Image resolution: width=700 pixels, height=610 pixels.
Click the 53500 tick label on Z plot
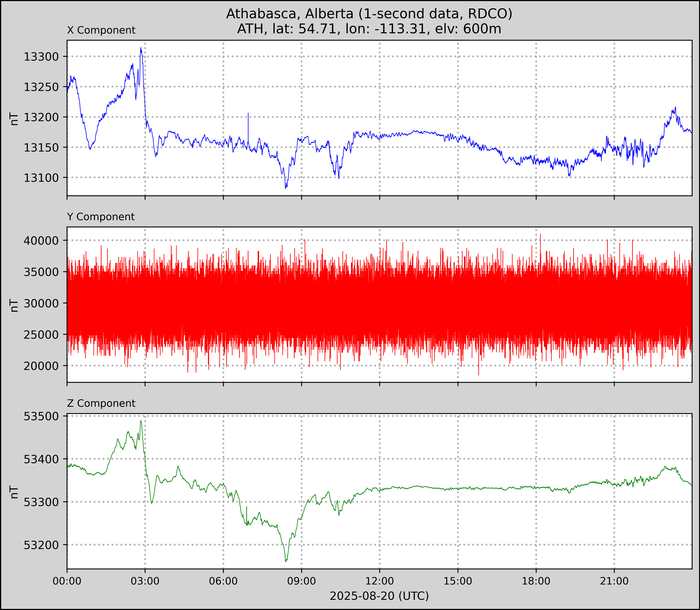(41, 416)
